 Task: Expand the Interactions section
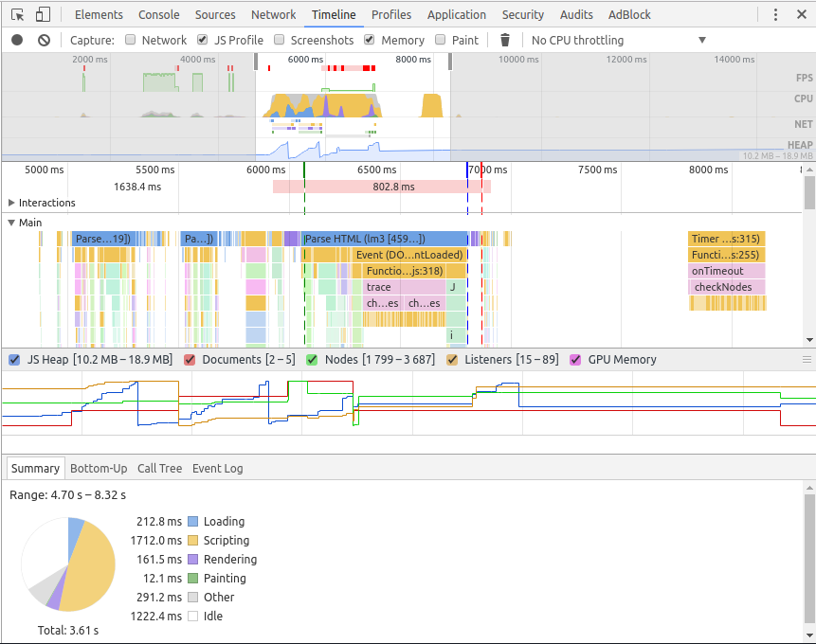[x=11, y=203]
